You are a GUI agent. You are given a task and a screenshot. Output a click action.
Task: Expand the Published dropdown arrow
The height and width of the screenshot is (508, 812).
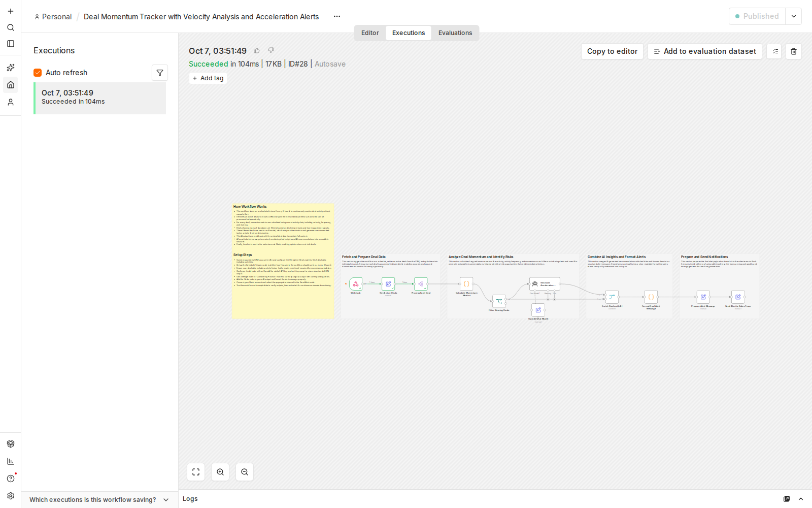pos(794,16)
